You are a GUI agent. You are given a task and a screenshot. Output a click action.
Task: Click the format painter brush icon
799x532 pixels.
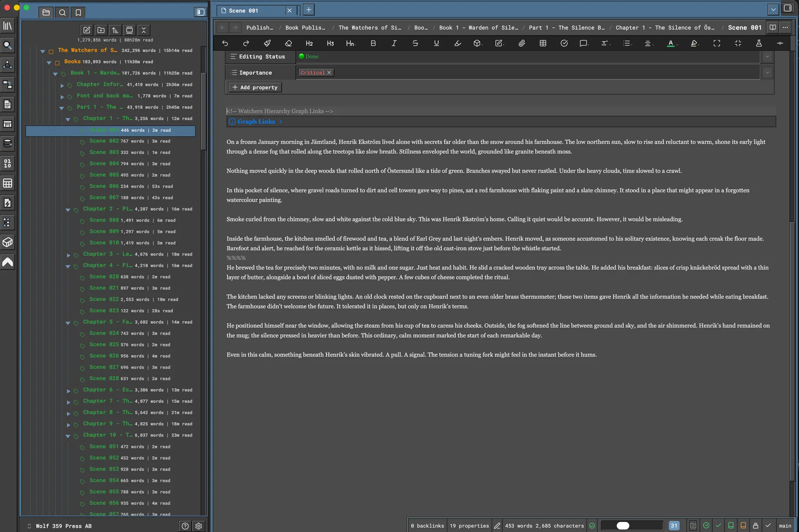coord(267,43)
